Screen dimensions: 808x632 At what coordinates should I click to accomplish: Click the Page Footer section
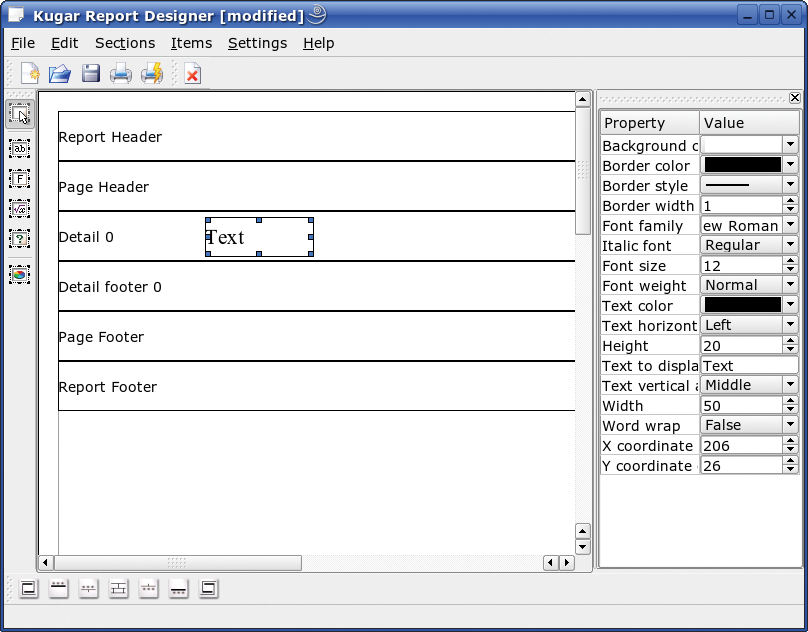tap(316, 337)
